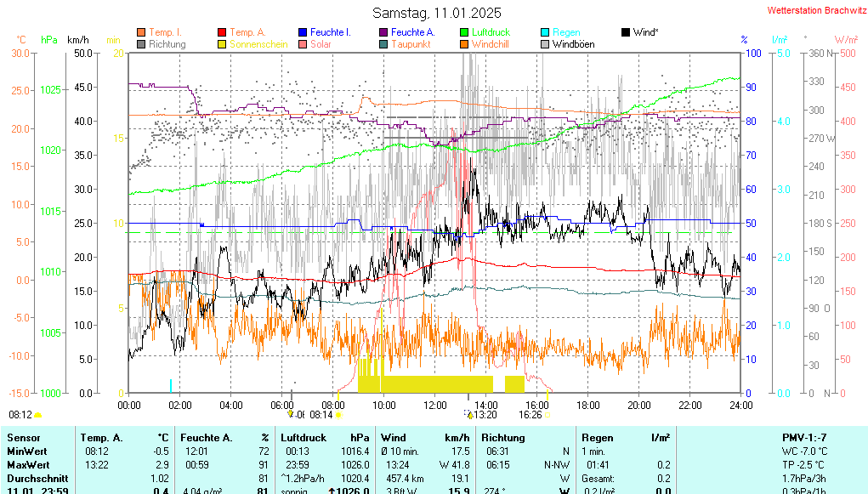Click the dark gray Richtung legend swatch

click(x=141, y=44)
